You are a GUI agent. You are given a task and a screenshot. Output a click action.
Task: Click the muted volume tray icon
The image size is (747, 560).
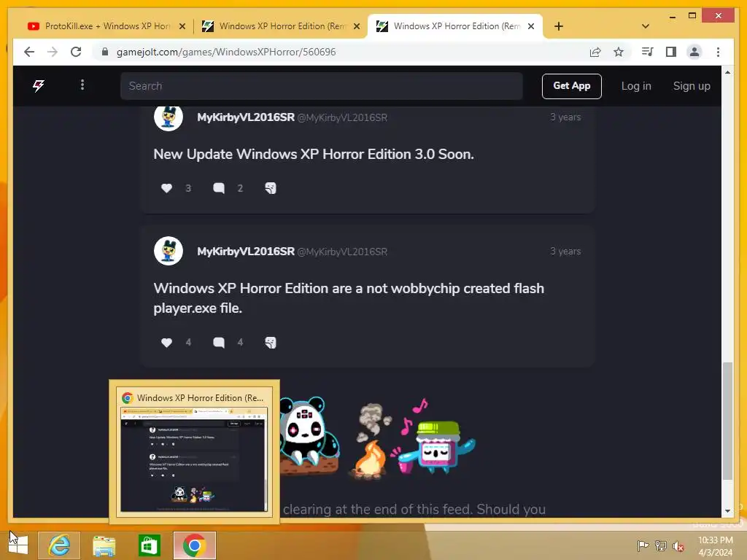tap(678, 546)
